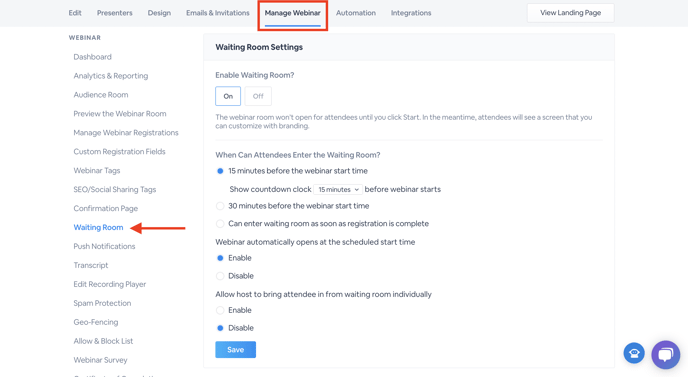
Task: Open SEO/Social Sharing Tags
Action: 115,189
